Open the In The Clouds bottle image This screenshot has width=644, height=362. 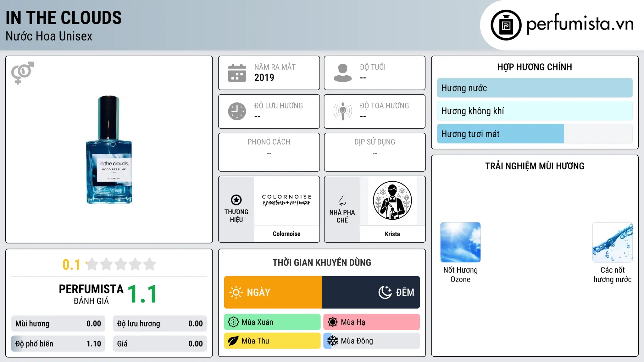pyautogui.click(x=109, y=150)
